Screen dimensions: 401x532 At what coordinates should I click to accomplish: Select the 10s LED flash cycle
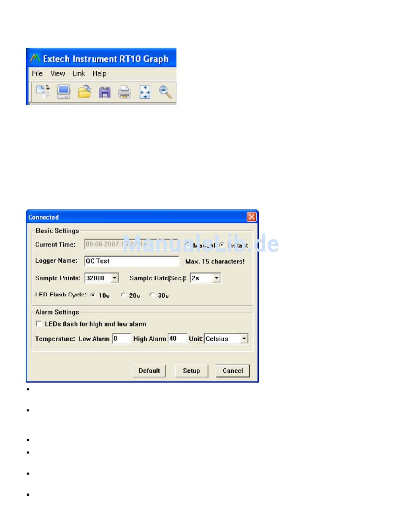tap(93, 295)
